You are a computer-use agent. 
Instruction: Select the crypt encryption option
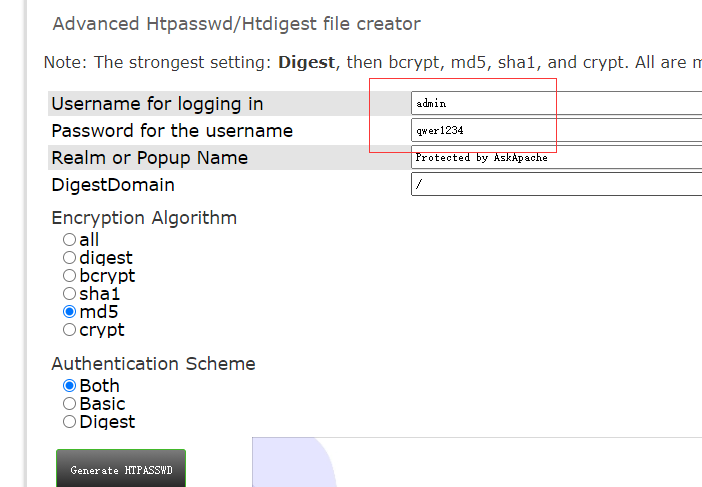[x=69, y=330]
